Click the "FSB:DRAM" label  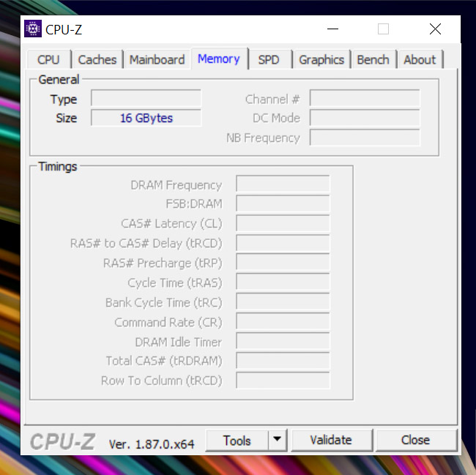pos(194,203)
